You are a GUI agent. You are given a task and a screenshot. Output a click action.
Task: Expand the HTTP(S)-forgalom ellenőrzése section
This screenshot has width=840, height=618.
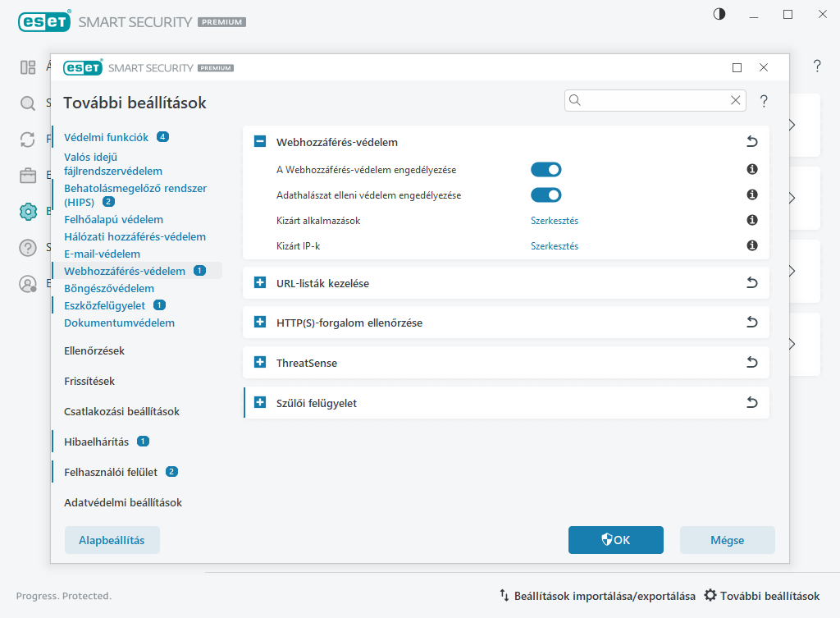pos(260,323)
